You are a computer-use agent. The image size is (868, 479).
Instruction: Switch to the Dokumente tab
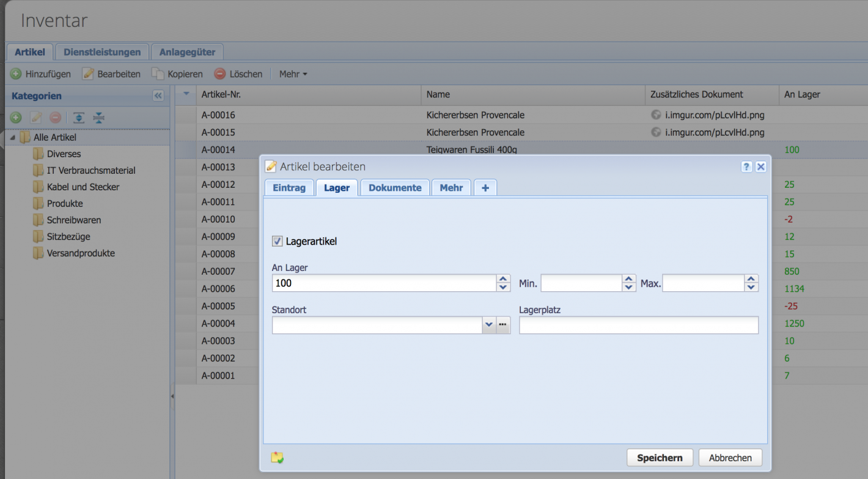pyautogui.click(x=394, y=187)
